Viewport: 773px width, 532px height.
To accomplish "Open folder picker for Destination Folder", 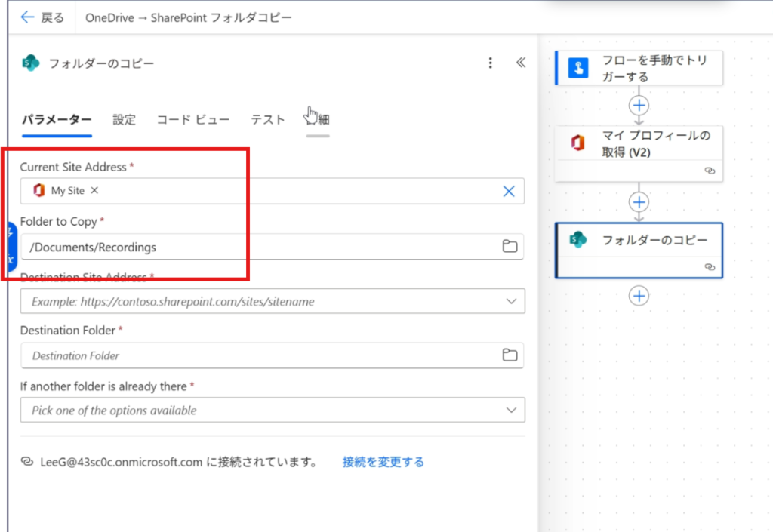I will point(510,355).
